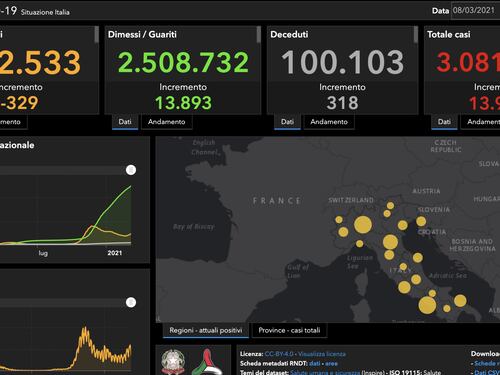Viewport: 500px width, 375px height.
Task: Click the Italian Republic emblem logo
Action: pos(173,362)
